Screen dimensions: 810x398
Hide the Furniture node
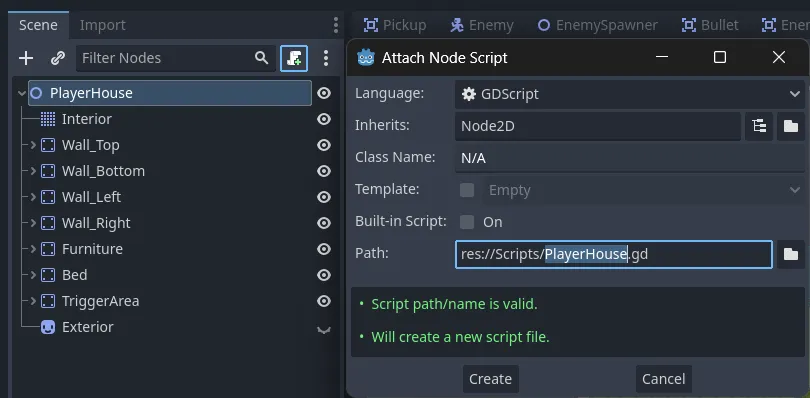pos(324,249)
